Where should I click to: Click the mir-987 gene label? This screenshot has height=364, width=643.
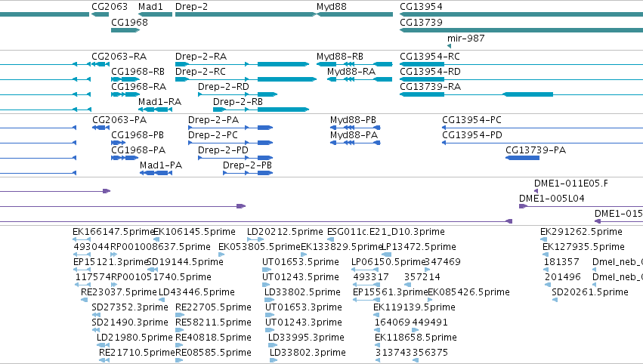pyautogui.click(x=466, y=38)
